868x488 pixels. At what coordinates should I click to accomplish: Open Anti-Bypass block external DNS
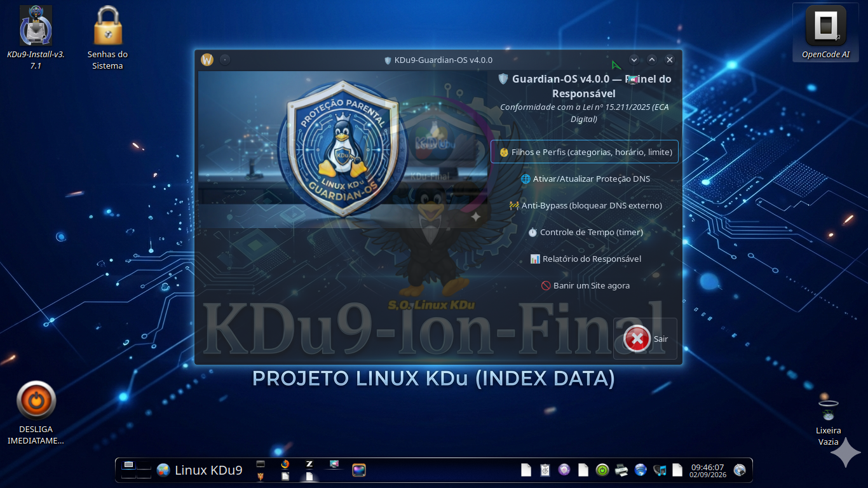coord(585,205)
